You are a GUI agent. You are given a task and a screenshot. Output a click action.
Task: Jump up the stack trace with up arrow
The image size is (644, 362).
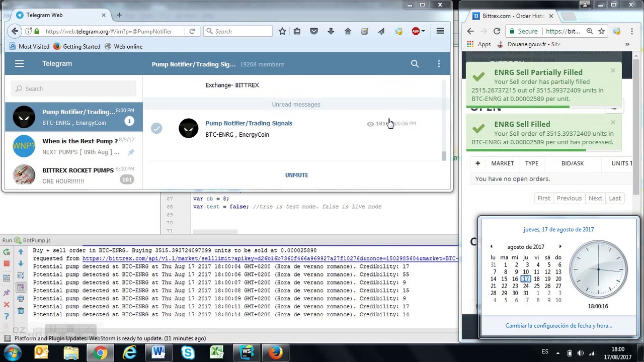pyautogui.click(x=21, y=252)
